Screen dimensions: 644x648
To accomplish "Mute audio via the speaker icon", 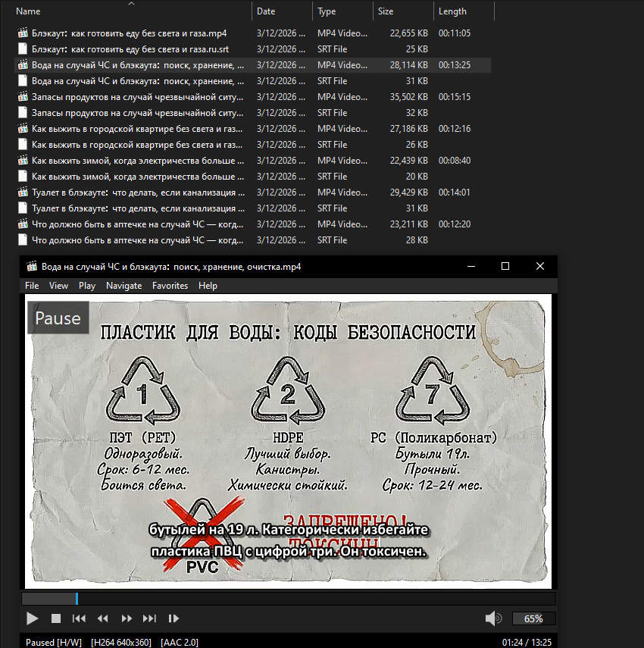I will pos(493,618).
